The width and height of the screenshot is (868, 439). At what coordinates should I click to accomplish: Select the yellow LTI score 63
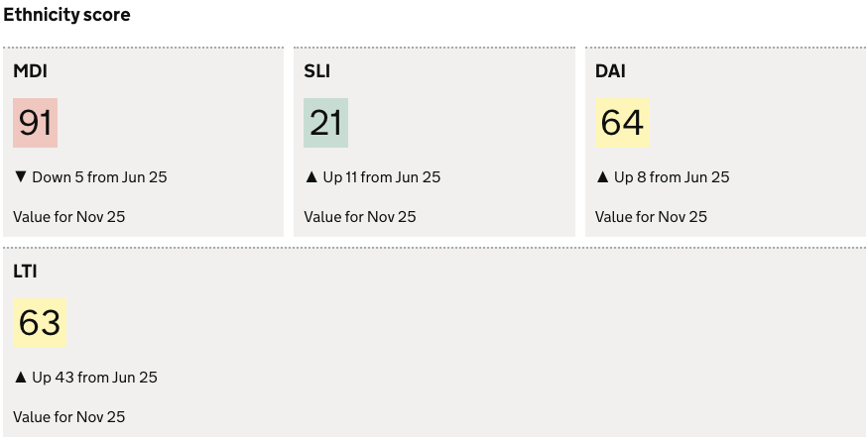(40, 323)
